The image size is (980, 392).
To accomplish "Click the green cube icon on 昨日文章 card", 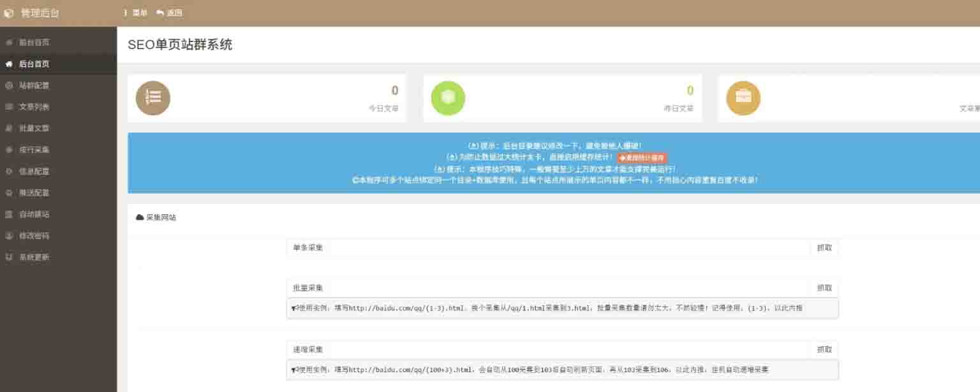I will [x=448, y=98].
